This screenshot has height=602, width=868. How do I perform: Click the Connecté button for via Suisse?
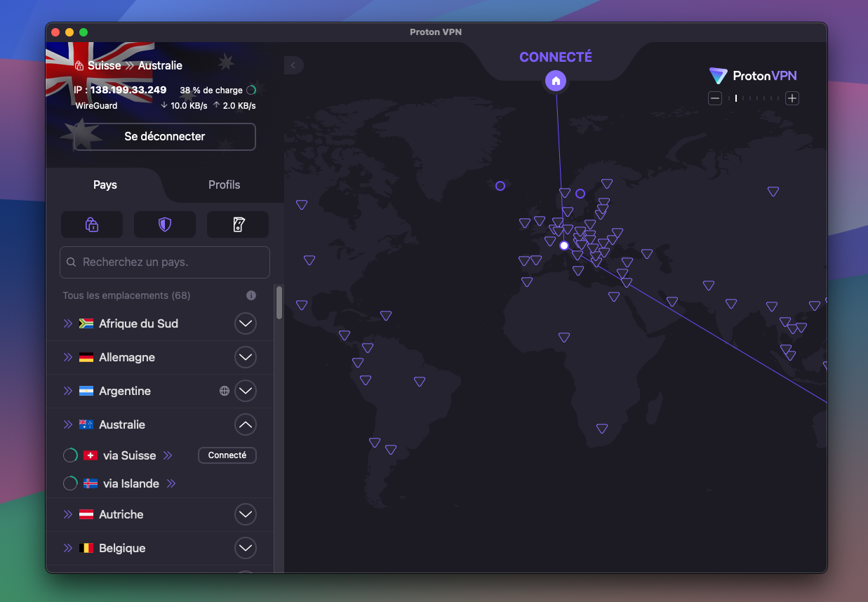pyautogui.click(x=227, y=455)
